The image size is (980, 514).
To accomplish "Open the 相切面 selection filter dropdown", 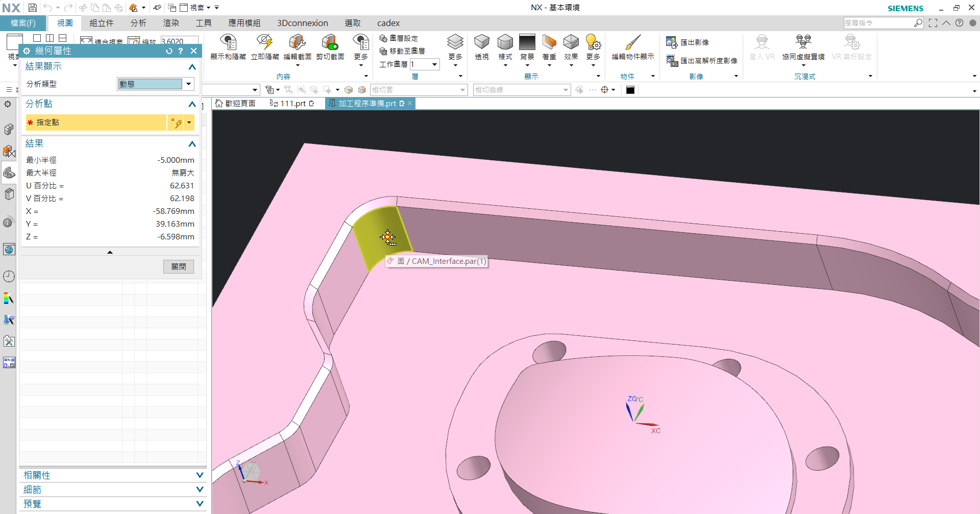I will [x=463, y=90].
